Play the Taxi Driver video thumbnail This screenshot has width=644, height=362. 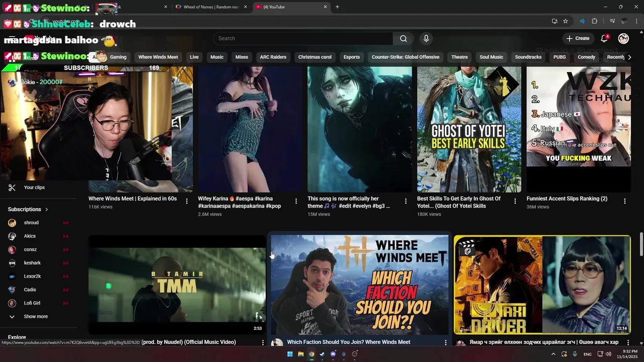coord(542,285)
